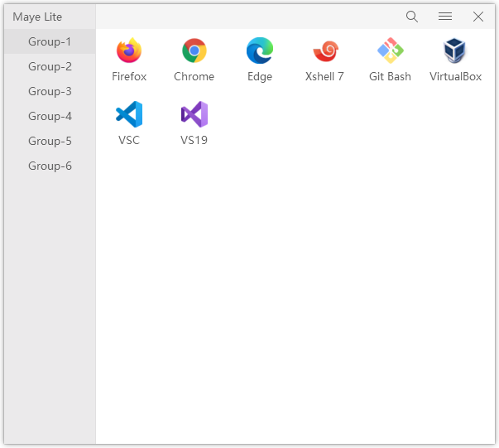Open the Chrome browser icon
Viewport: 499px width, 448px height.
(194, 51)
